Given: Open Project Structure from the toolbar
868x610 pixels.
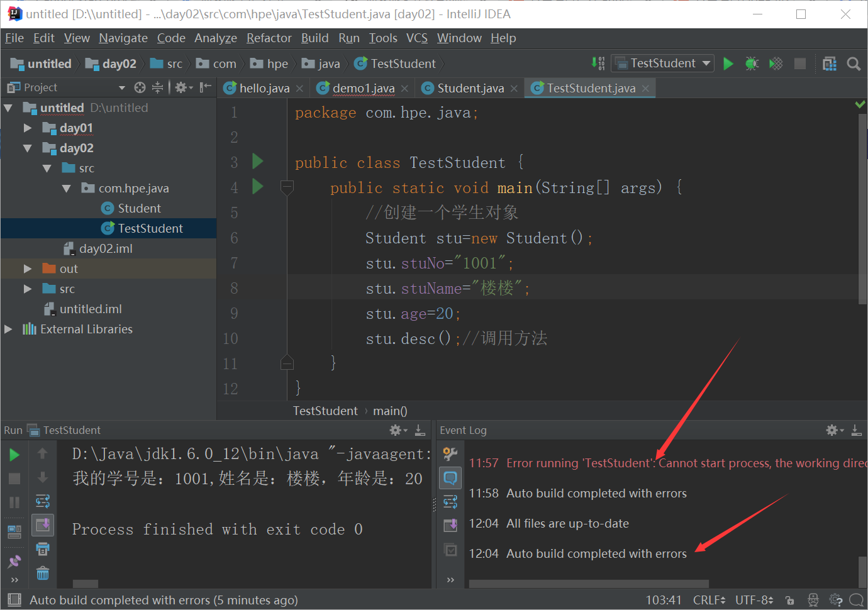Looking at the screenshot, I should click(x=830, y=64).
